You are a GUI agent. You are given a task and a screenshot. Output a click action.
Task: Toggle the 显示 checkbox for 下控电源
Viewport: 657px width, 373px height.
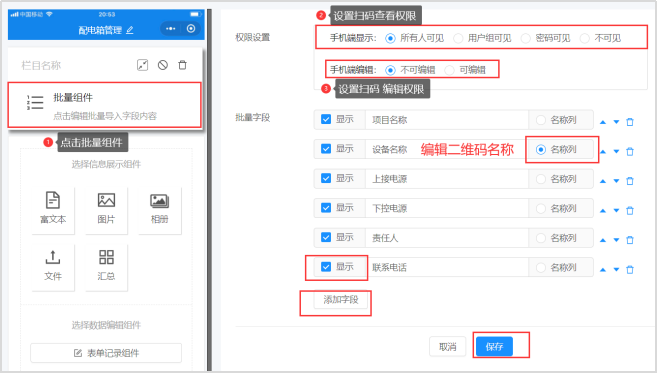coord(326,208)
